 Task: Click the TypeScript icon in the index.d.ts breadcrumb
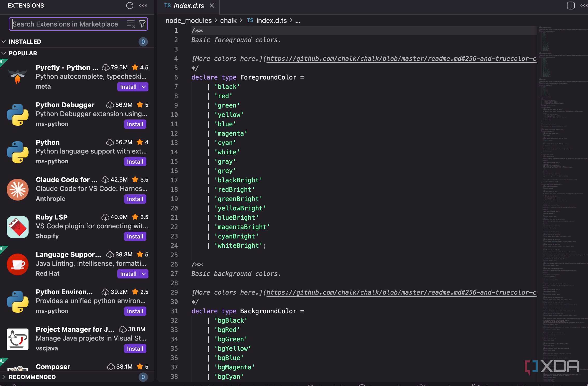[250, 20]
